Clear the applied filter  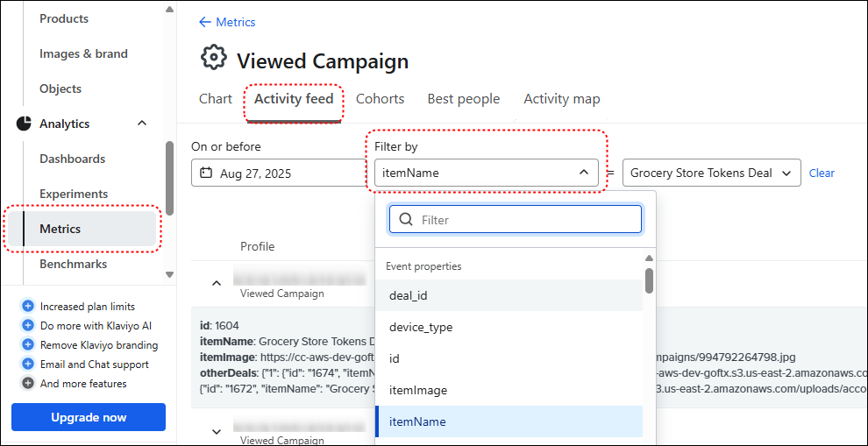pos(822,173)
